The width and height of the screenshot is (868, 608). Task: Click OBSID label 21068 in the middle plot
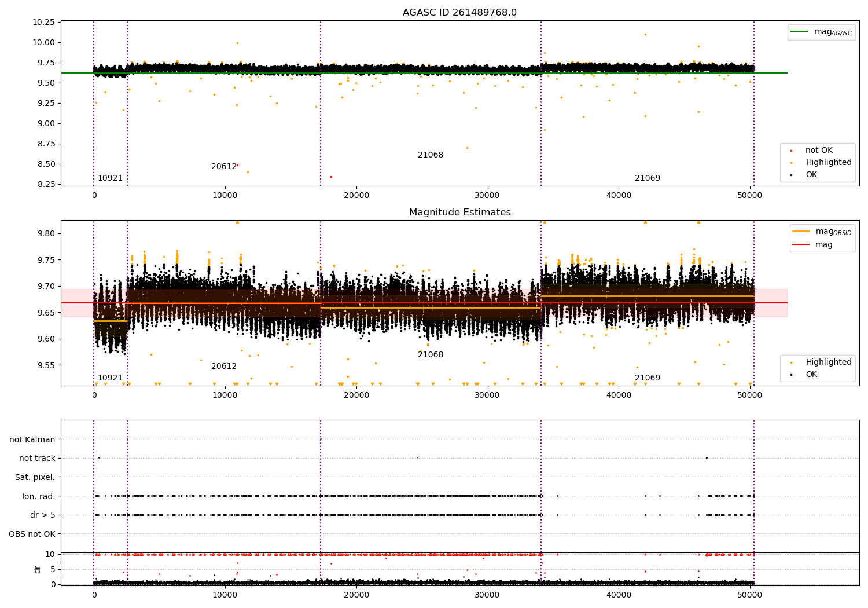click(431, 355)
